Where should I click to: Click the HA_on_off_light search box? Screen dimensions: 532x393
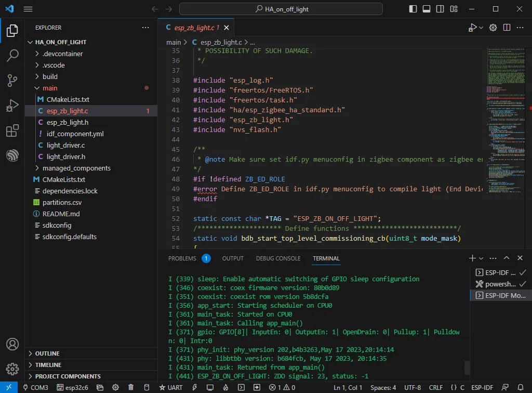pos(281,9)
